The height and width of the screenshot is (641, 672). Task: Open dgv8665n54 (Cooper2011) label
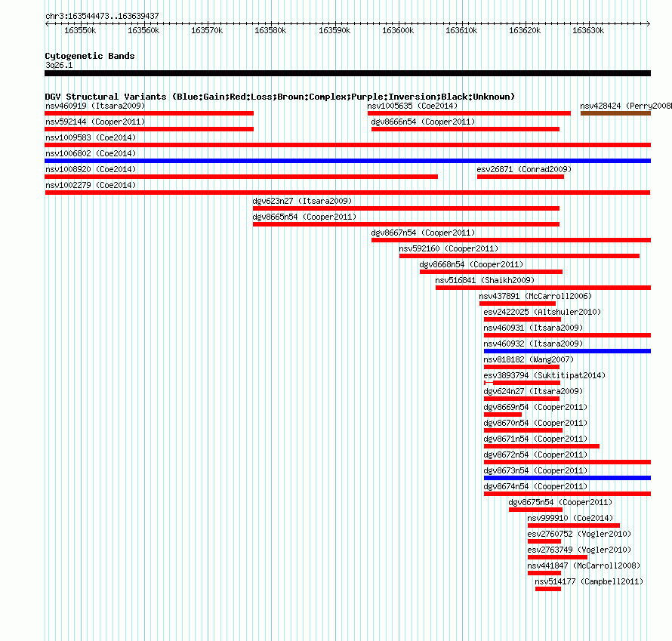point(304,217)
